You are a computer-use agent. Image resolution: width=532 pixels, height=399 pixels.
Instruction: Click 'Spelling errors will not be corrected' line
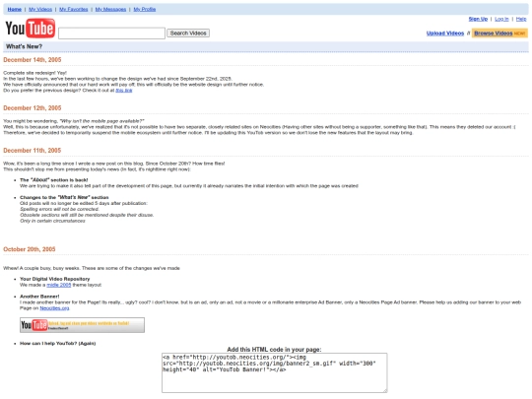59,209
